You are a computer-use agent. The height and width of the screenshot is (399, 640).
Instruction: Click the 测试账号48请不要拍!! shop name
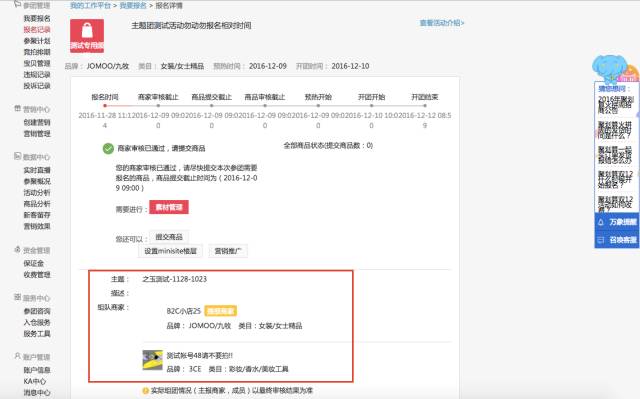pos(200,356)
